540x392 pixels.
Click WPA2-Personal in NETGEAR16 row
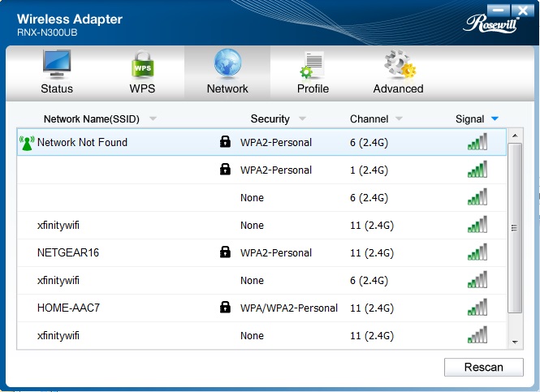pos(276,253)
